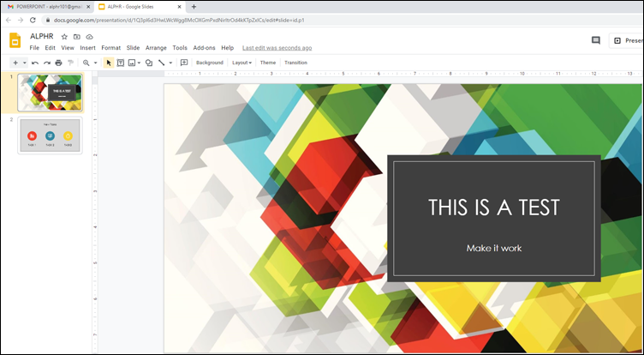Open the Layout dropdown

(241, 63)
